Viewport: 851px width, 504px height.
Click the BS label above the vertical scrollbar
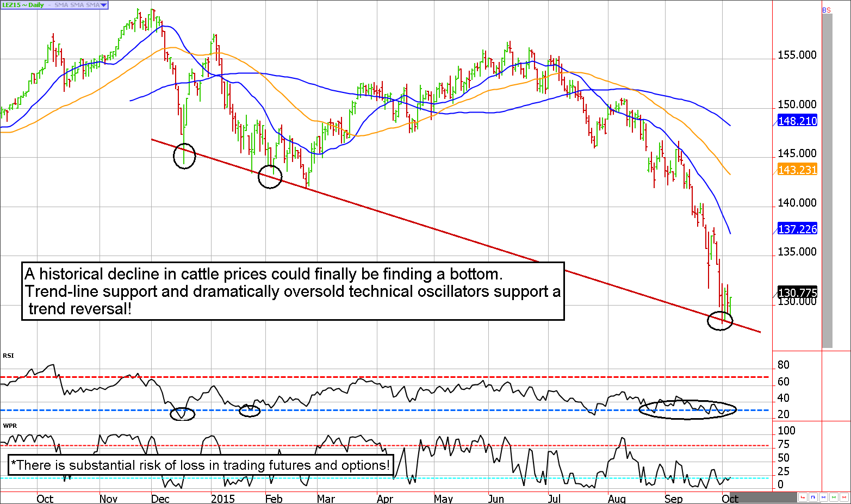coord(827,10)
